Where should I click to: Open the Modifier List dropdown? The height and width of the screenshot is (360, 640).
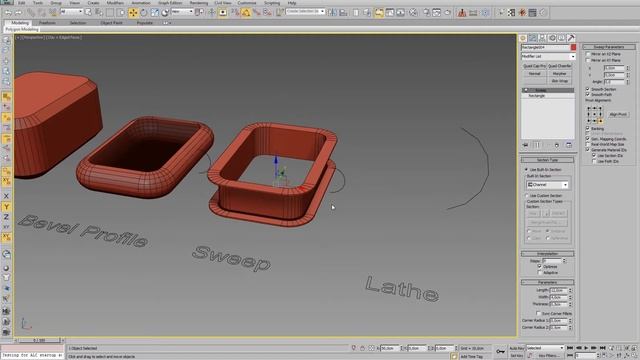tap(548, 56)
